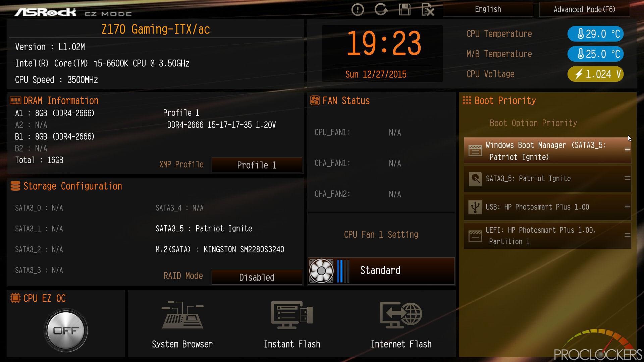Screen dimensions: 644x362
Task: Click the exclamation info icon at top
Action: [x=358, y=10]
